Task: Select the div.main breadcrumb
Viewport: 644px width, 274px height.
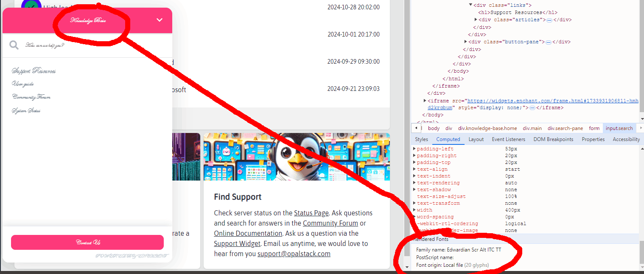Action: coord(532,128)
